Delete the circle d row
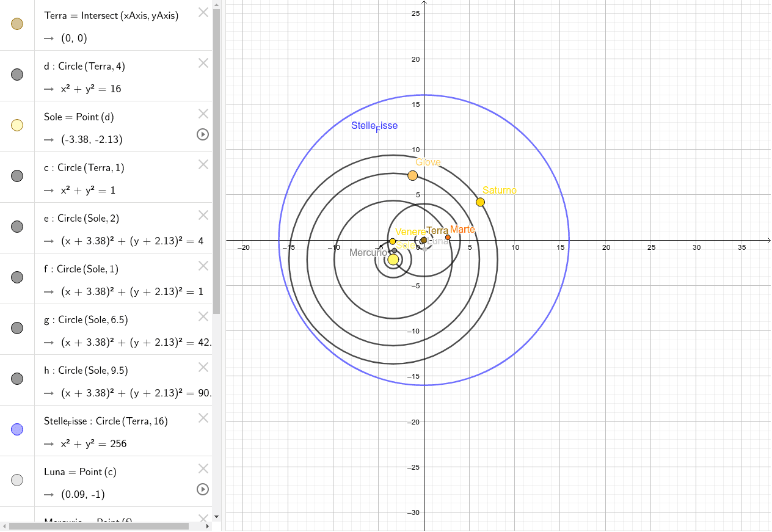Viewport: 772px width, 532px height. click(x=203, y=63)
